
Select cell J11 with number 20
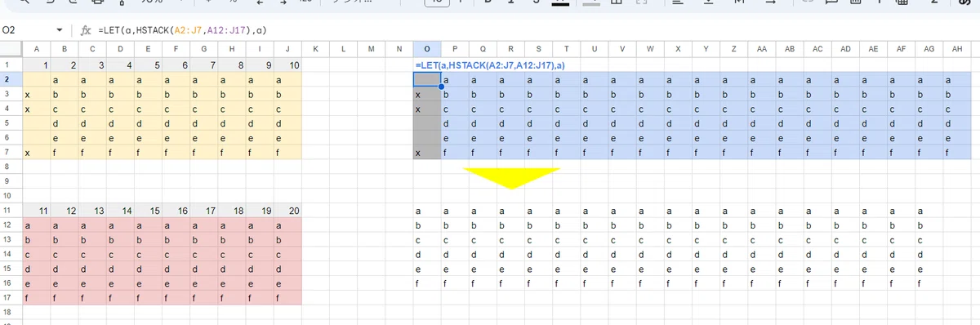(288, 211)
